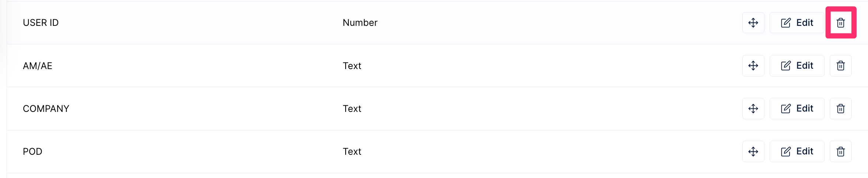Click move handle for POD row
The width and height of the screenshot is (868, 178).
point(753,151)
